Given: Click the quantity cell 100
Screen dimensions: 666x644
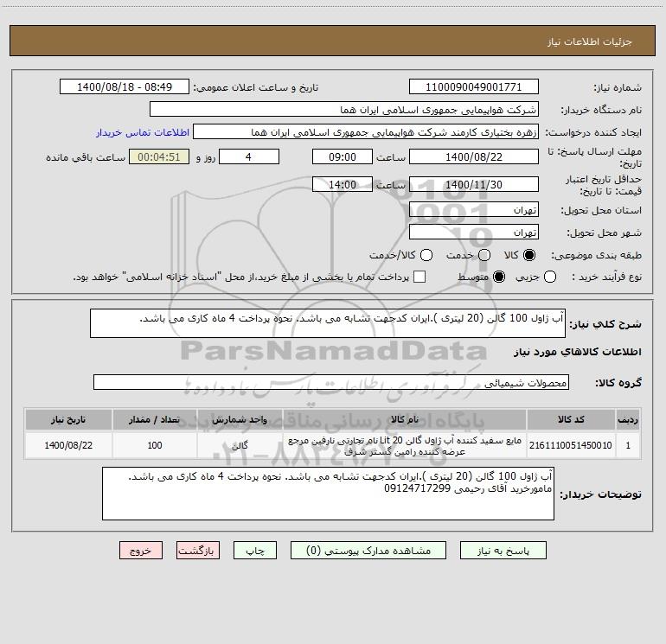Looking at the screenshot, I should (155, 445).
